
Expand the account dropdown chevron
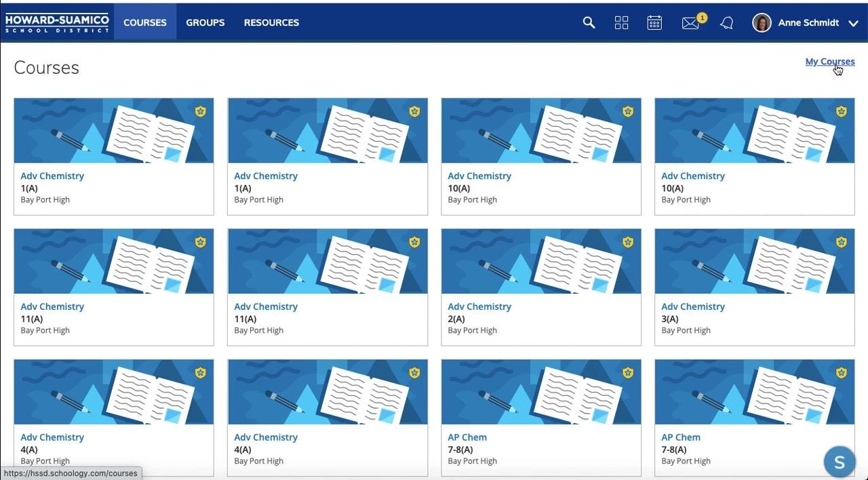(853, 23)
